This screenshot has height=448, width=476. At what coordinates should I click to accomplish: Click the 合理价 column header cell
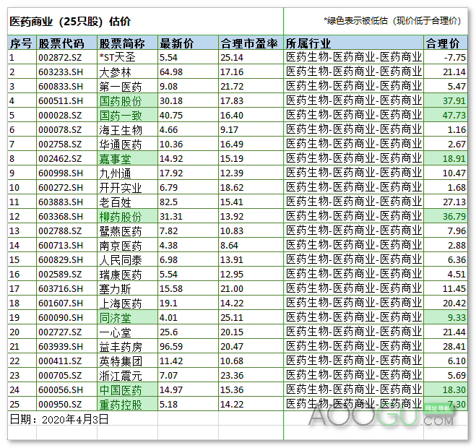tap(445, 43)
